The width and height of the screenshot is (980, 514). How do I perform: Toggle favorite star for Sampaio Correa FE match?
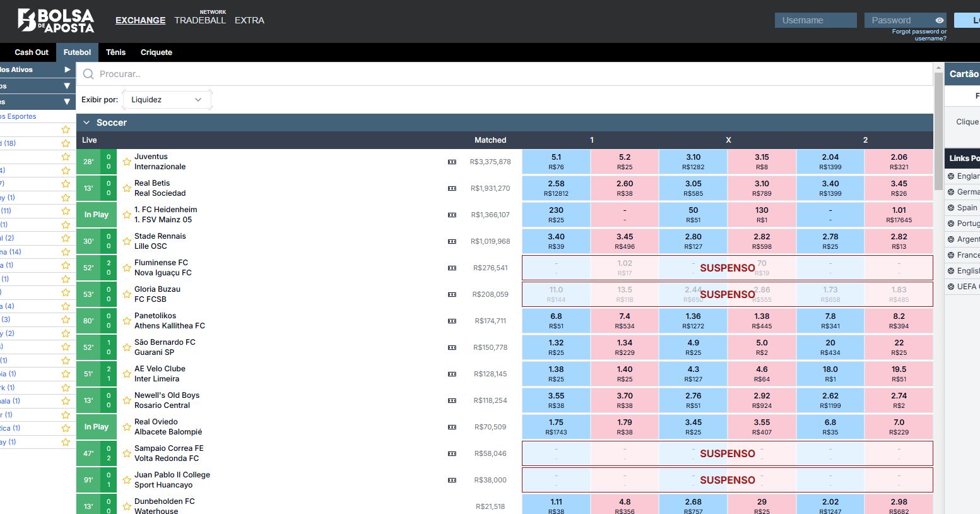[x=127, y=453]
